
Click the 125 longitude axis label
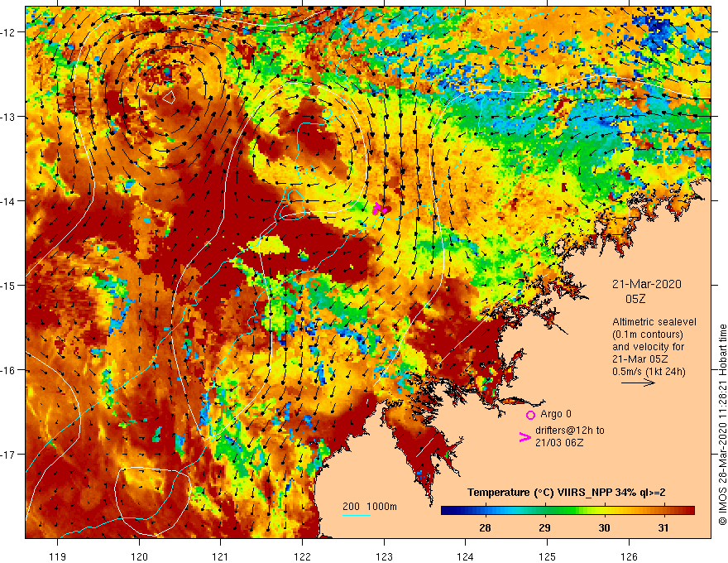(x=548, y=556)
